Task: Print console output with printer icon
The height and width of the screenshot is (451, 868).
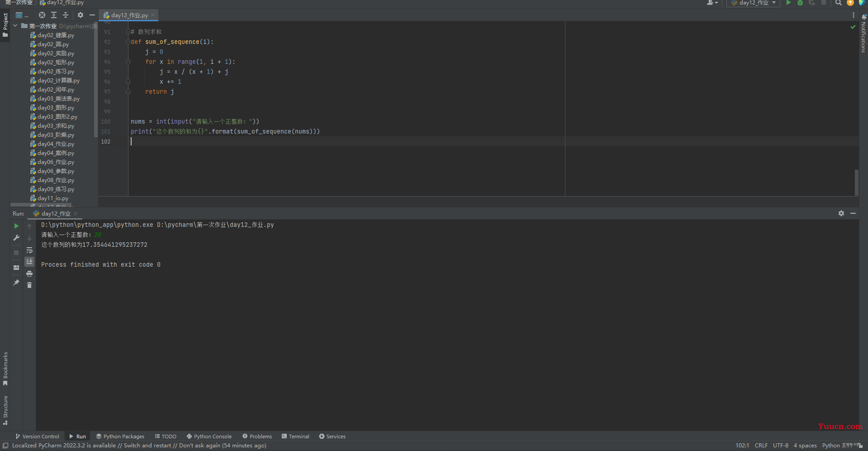Action: click(x=29, y=273)
